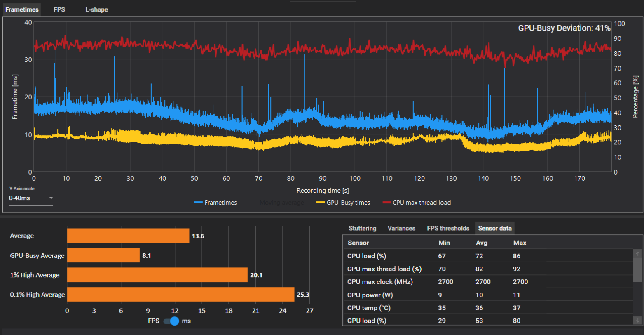Screen dimensions: 644x335
Task: Select the L-shape tab
Action: (x=97, y=9)
